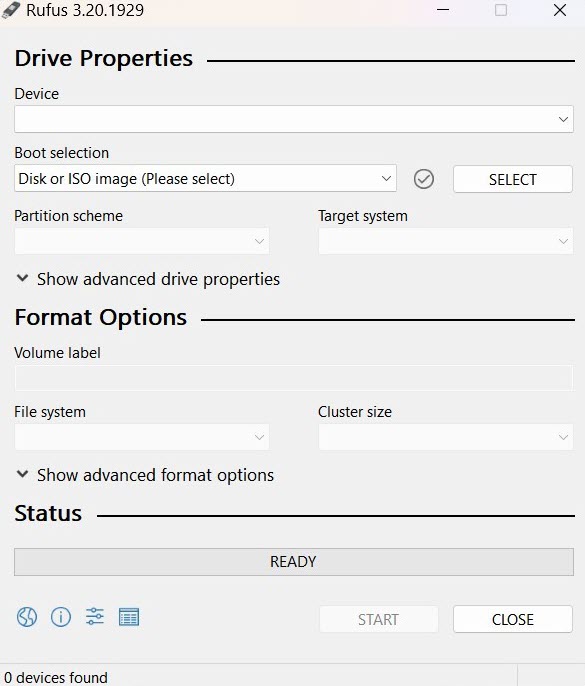Open the Partition scheme dropdown
Viewport: 585px width, 686px height.
click(142, 241)
